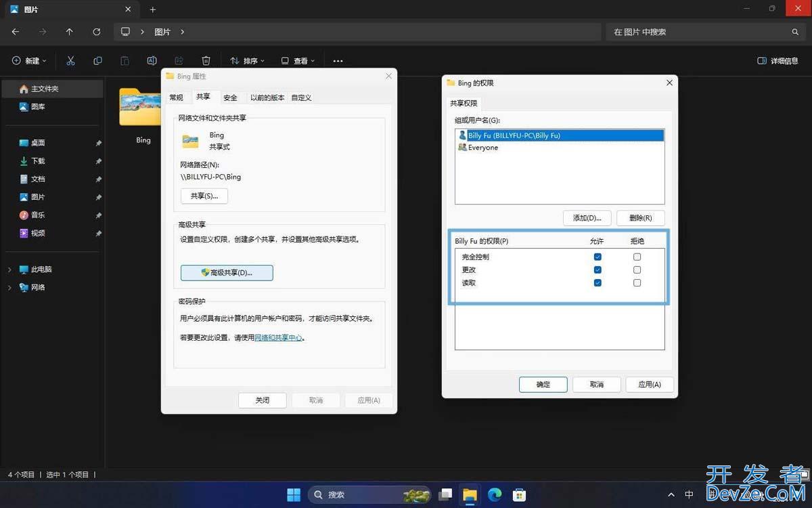Toggle the 详细信息 details pane
The height and width of the screenshot is (508, 812).
778,61
